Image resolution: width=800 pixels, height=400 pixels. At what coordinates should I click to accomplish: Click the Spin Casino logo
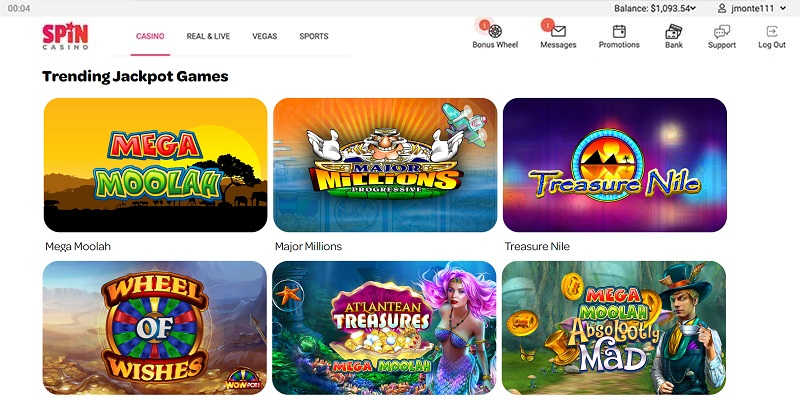(65, 36)
